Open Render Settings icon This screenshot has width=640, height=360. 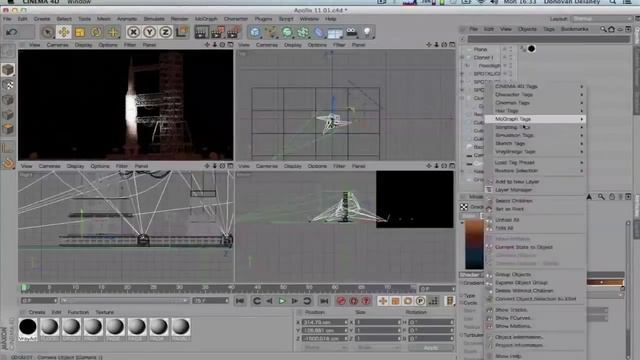[233, 32]
